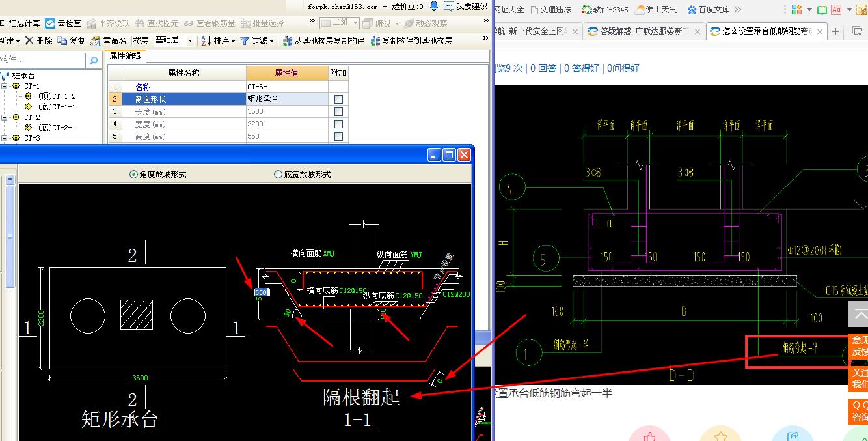Switch to 怎么设置承台低筋钢筋弯起 browser tab
The image size is (868, 441).
click(x=766, y=31)
